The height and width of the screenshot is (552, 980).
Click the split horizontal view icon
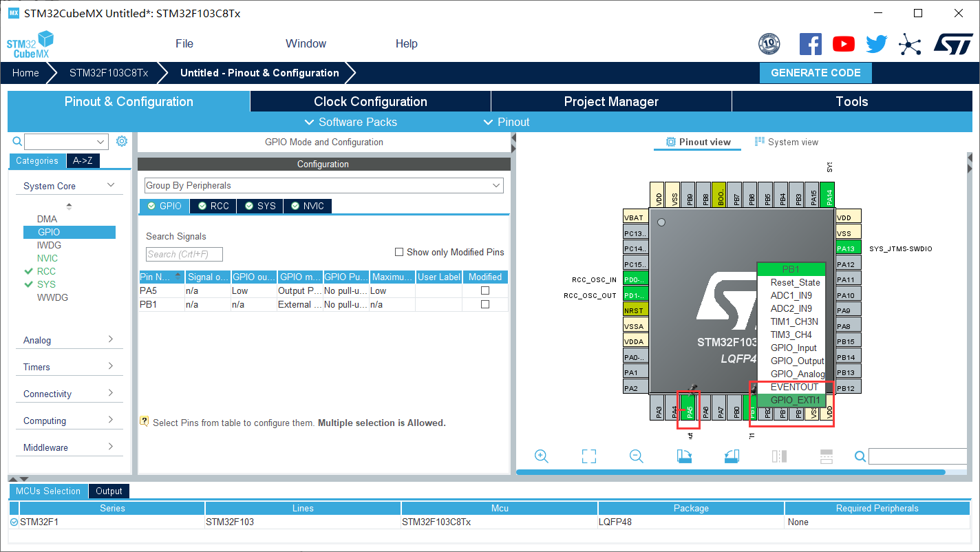coord(827,456)
